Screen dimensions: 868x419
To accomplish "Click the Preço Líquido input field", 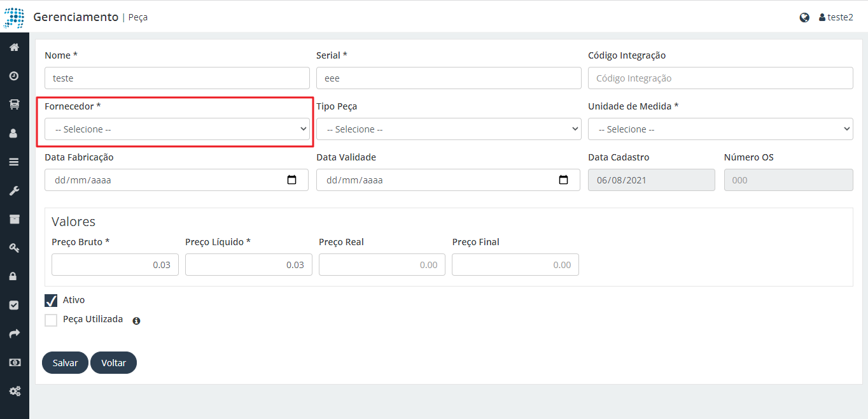I will tap(249, 265).
